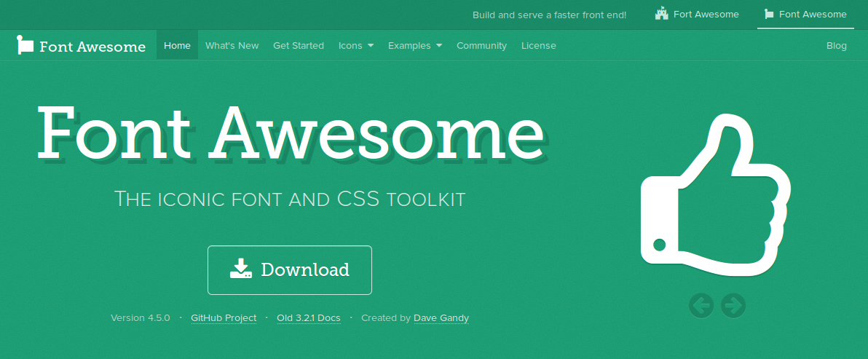The image size is (868, 359).
Task: Open the License page
Action: (x=539, y=45)
